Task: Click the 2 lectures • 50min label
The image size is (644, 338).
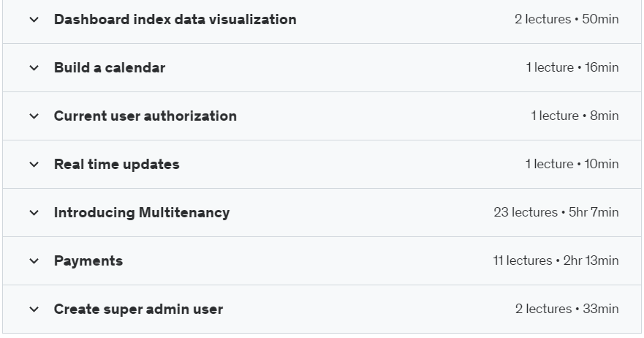Action: tap(567, 19)
